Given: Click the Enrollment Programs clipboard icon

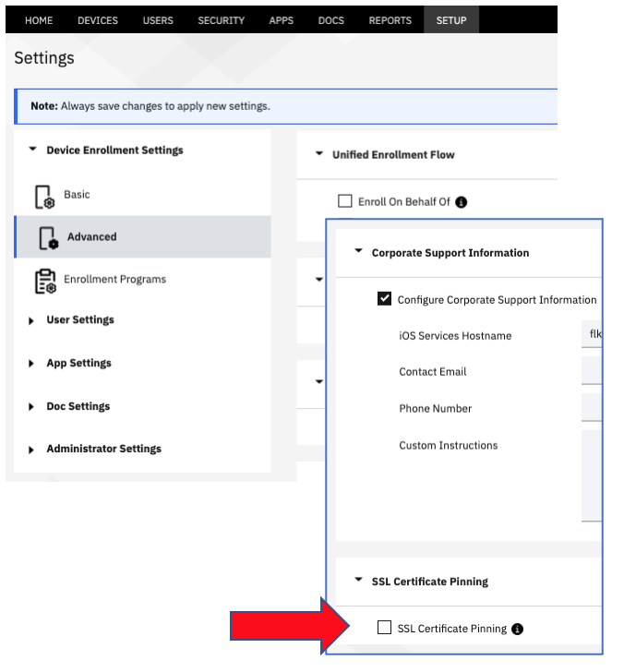Looking at the screenshot, I should coord(45,282).
